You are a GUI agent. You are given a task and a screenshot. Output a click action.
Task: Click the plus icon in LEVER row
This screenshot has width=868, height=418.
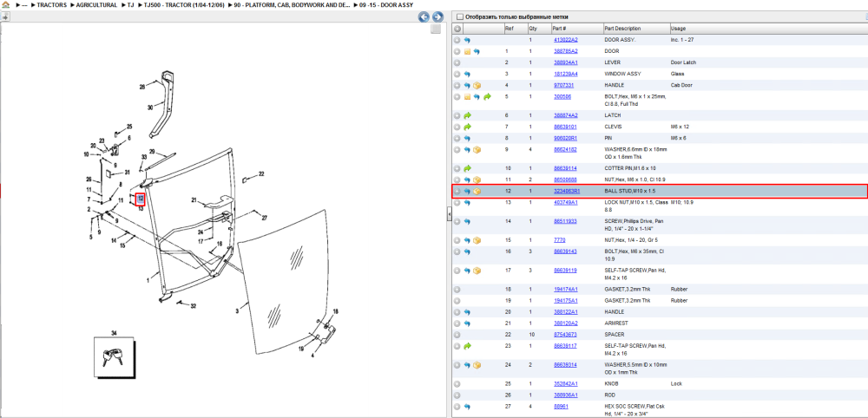[457, 63]
